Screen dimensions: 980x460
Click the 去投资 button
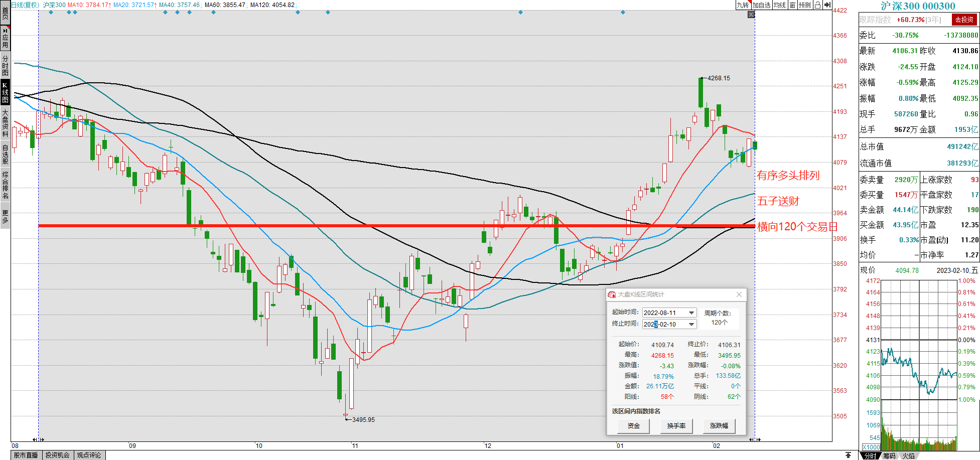(x=964, y=20)
